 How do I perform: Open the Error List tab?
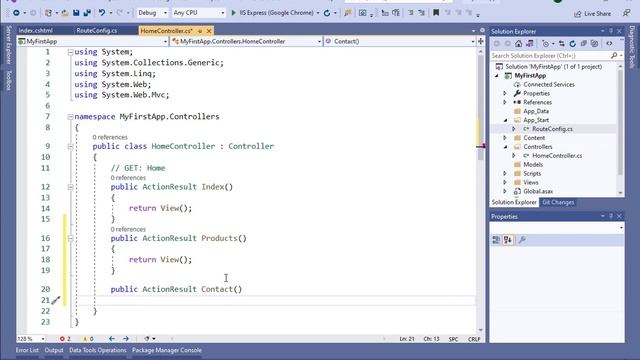[27, 350]
